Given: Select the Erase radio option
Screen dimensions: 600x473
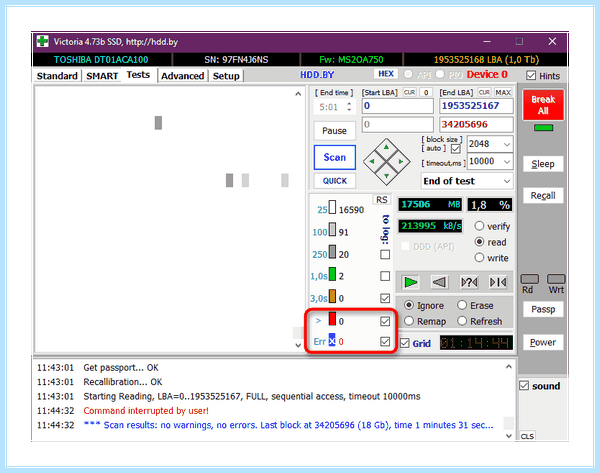Looking at the screenshot, I should 462,305.
